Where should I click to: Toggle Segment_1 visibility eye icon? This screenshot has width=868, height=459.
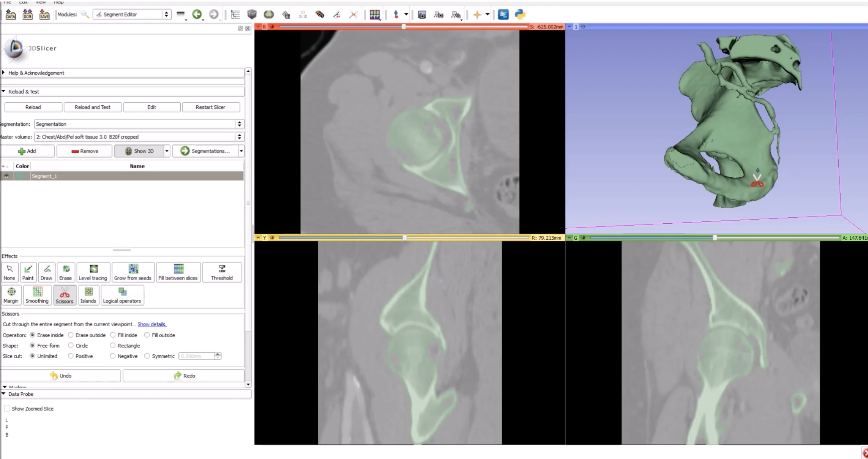coord(6,176)
